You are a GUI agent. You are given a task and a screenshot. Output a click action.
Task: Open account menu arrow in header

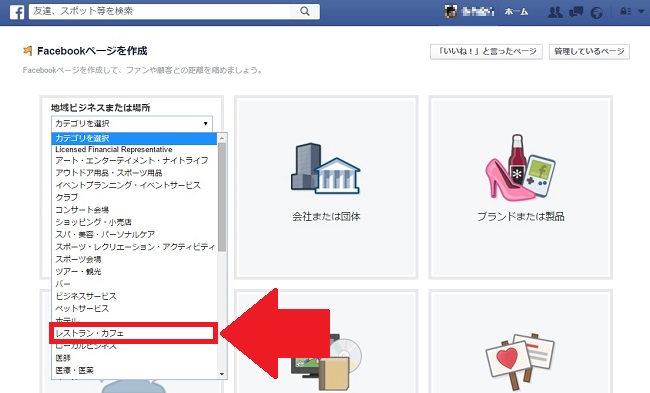641,12
